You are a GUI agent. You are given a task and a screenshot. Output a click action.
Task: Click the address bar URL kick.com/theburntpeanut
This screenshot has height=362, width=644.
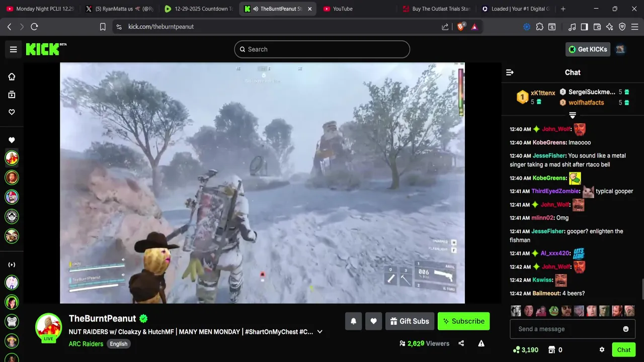coord(161,27)
